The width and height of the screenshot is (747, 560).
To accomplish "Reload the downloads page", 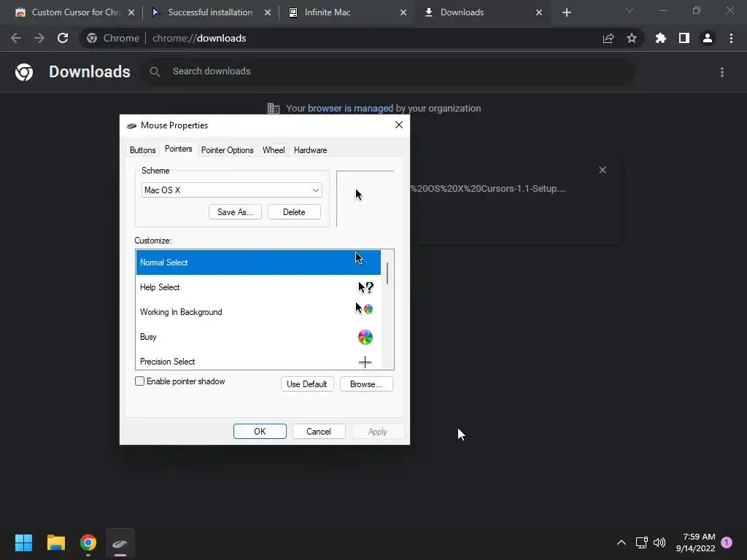I will (x=63, y=38).
